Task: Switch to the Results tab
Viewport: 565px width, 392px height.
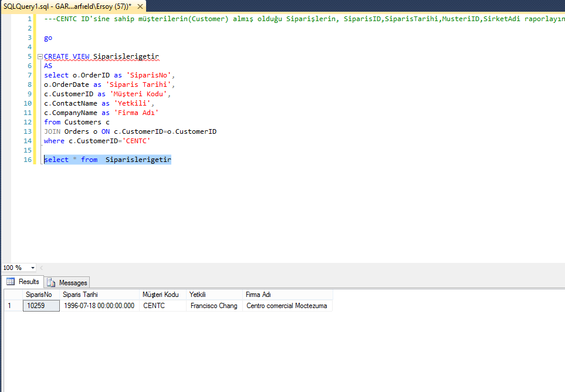Action: (x=23, y=282)
